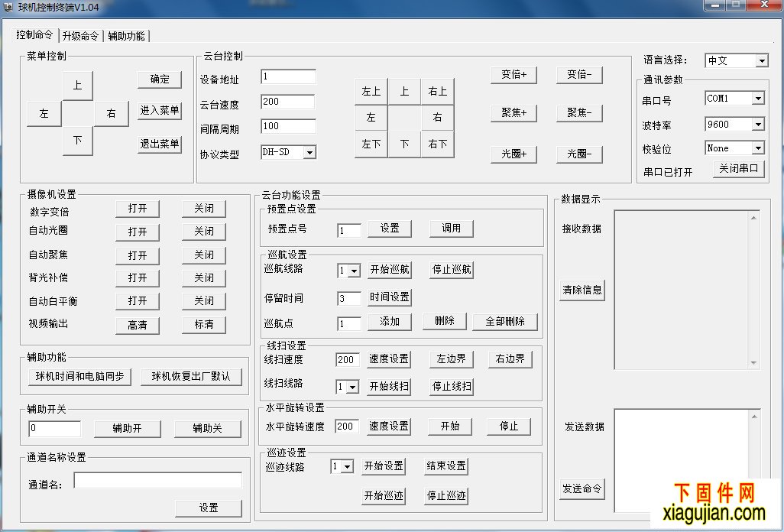Screen dimensions: 784x532
Task: Move the PTZ with 左下 button
Action: [x=371, y=144]
